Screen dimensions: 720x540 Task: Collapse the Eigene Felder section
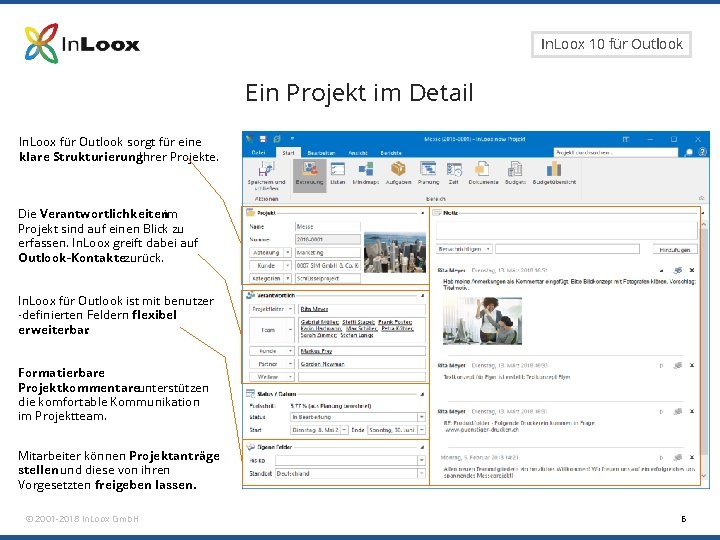tap(422, 447)
